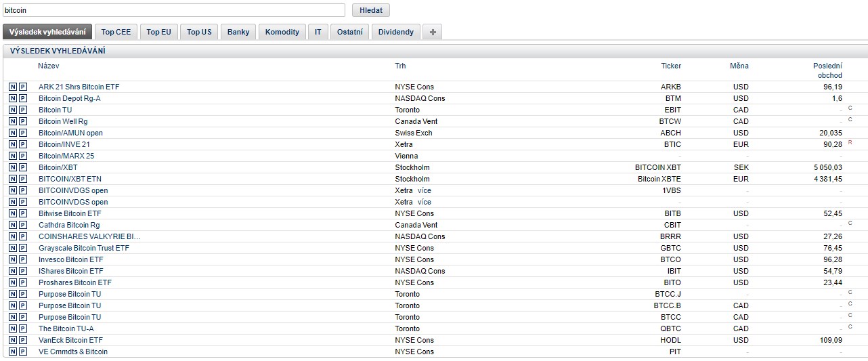
Task: Open the COINSHARES VALKYRIE BI... link
Action: pyautogui.click(x=89, y=236)
